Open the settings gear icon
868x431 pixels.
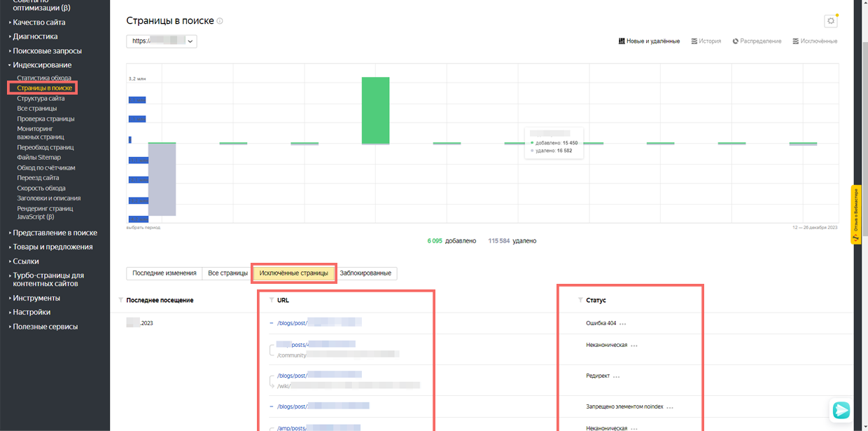click(831, 21)
